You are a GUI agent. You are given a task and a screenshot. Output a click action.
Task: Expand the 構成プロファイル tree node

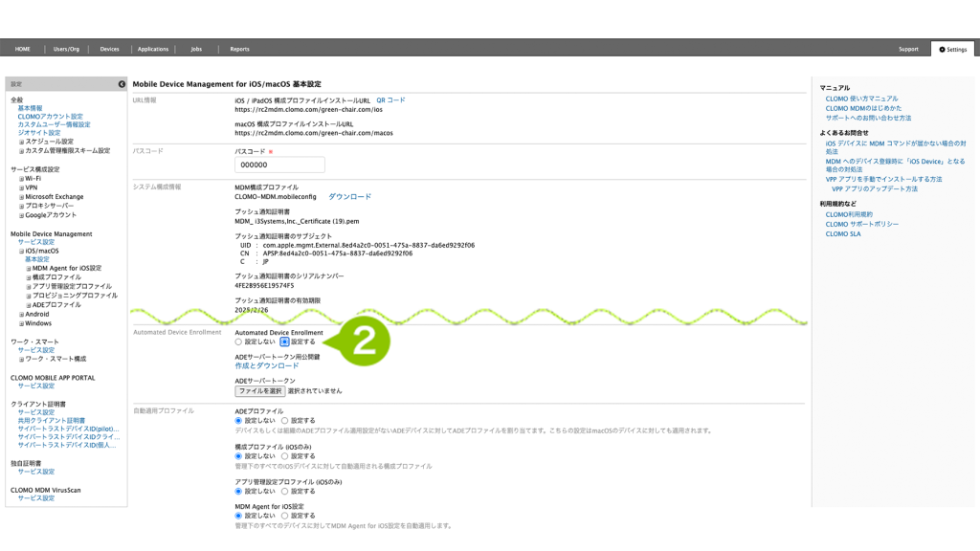point(29,277)
